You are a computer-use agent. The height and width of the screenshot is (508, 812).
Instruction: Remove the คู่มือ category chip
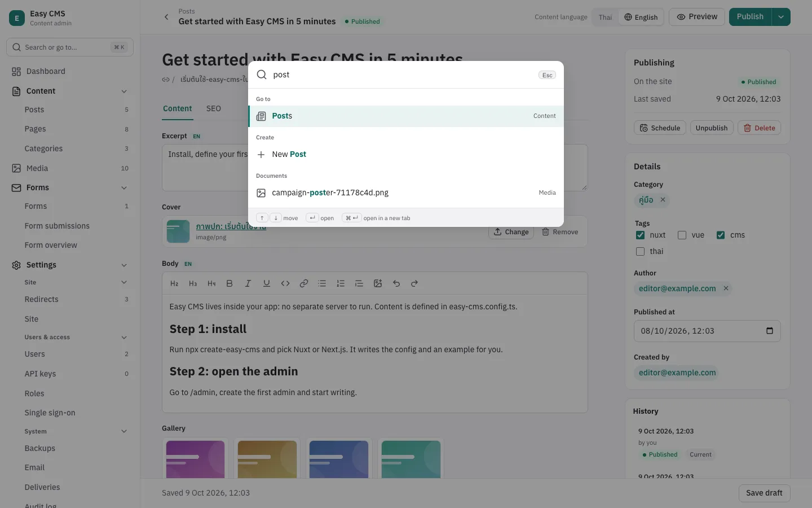pyautogui.click(x=663, y=200)
